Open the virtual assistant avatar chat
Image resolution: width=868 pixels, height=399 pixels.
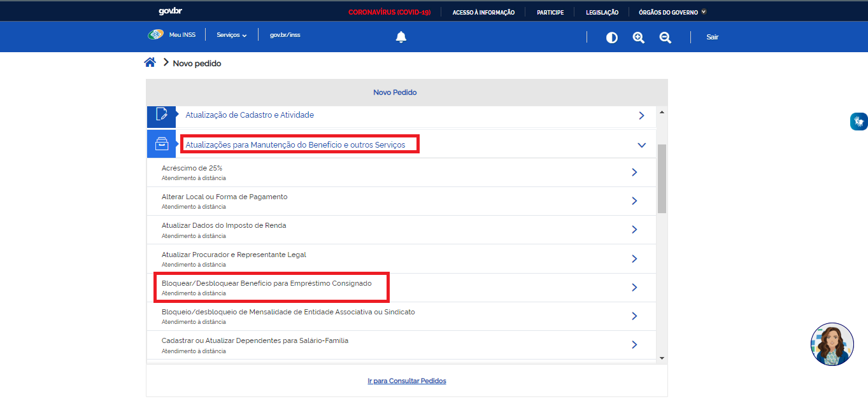click(x=832, y=344)
